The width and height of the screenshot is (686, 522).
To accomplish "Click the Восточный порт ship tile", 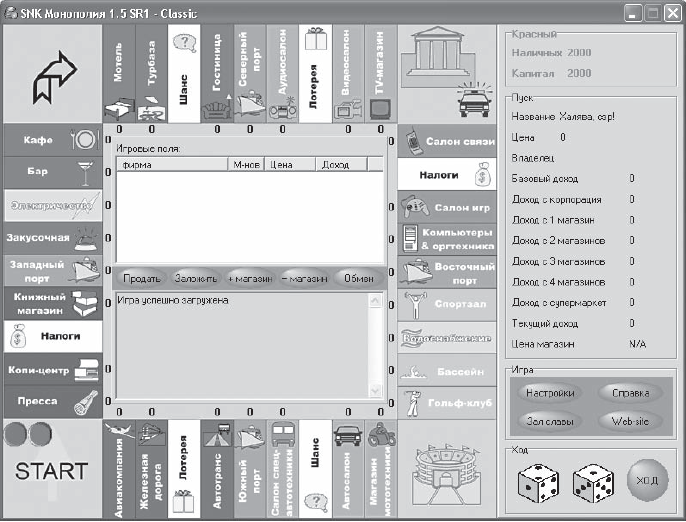I will (447, 272).
